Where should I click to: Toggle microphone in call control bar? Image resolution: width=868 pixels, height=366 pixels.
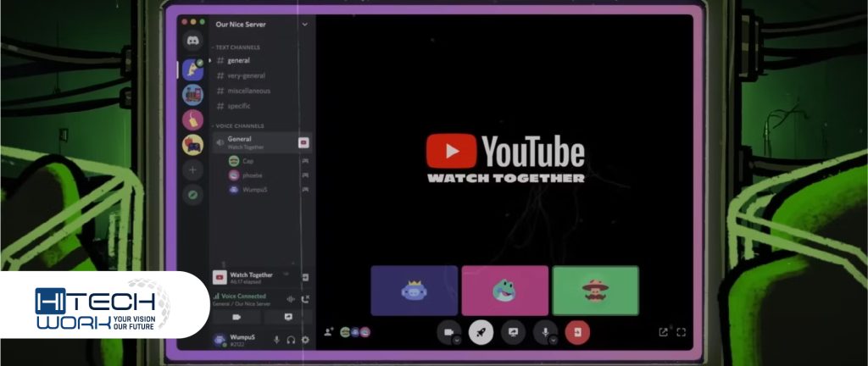(x=545, y=332)
